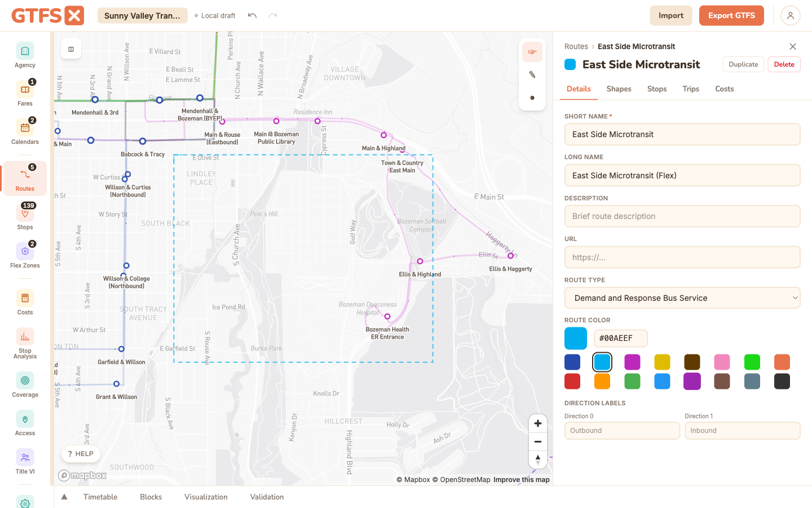The image size is (812, 508).
Task: Open the Costs sidebar section
Action: point(25,303)
